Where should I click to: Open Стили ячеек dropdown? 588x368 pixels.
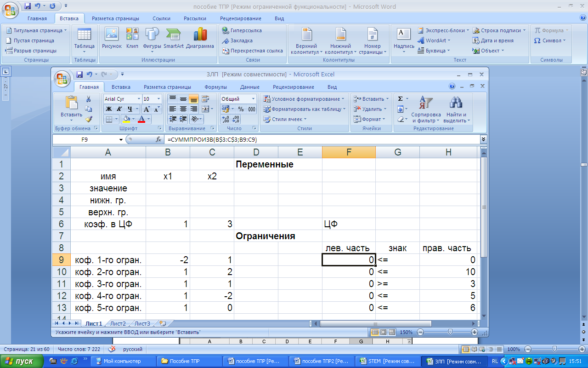coord(286,119)
